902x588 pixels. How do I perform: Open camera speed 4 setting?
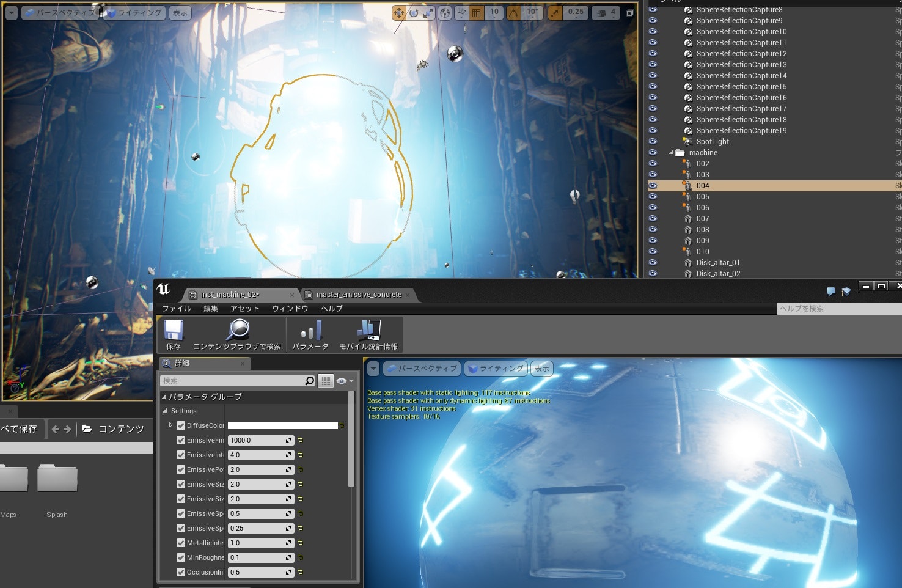tap(607, 13)
